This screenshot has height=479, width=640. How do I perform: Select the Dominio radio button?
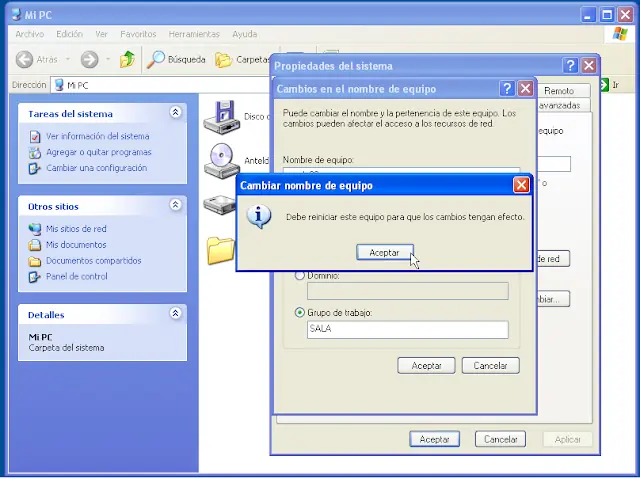(300, 275)
